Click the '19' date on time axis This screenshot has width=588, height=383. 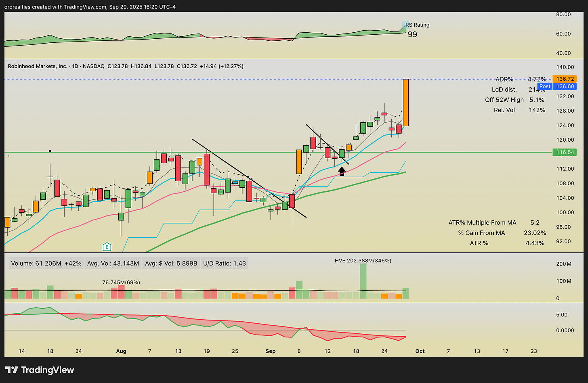coord(207,351)
